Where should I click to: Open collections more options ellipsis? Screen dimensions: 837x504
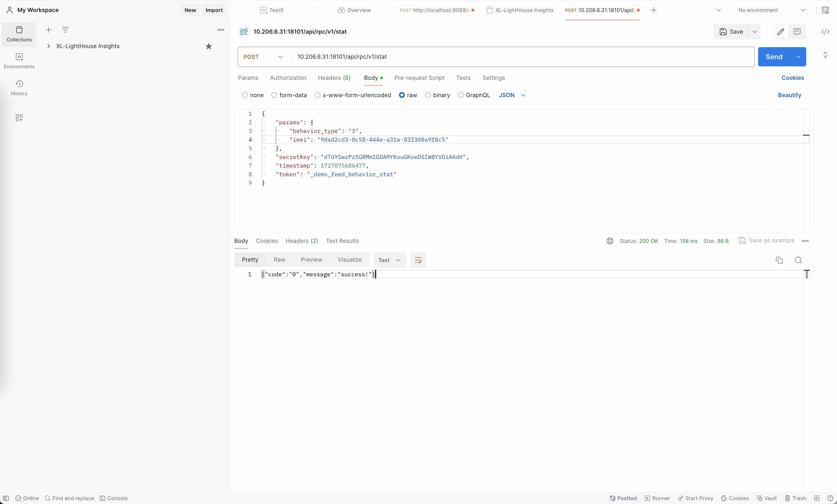[x=221, y=30]
